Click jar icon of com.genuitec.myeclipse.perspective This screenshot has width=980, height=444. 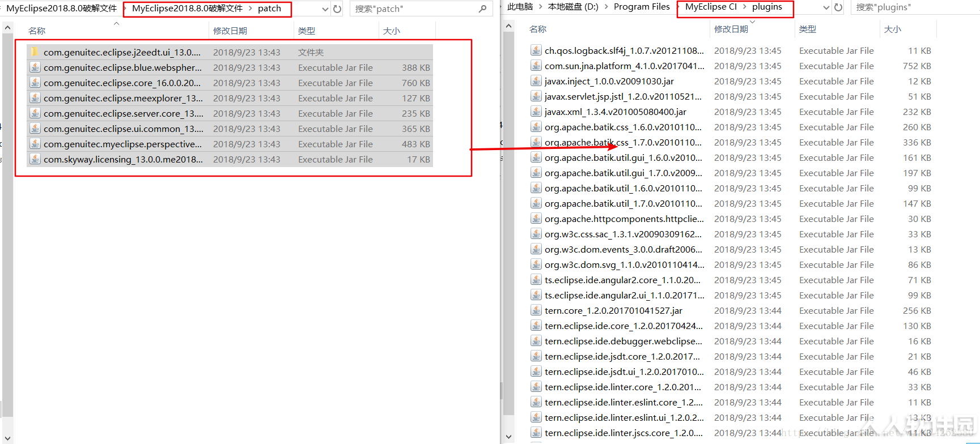35,144
